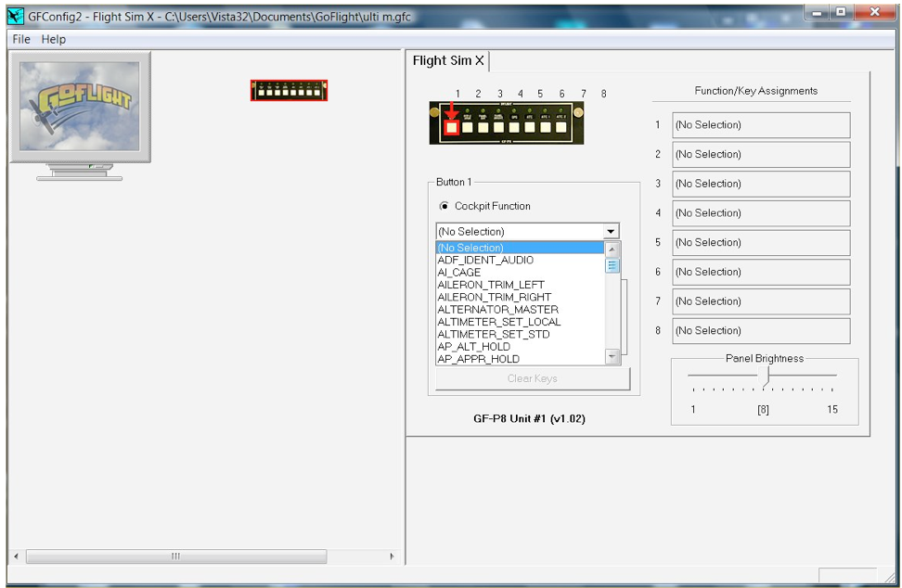902x588 pixels.
Task: Select the third white button on GF-P8 panel
Action: [483, 128]
